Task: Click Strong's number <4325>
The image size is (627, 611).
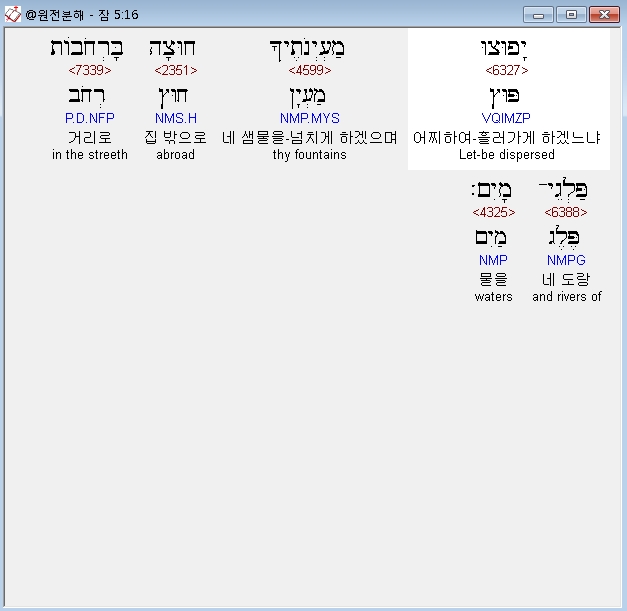Action: [493, 212]
